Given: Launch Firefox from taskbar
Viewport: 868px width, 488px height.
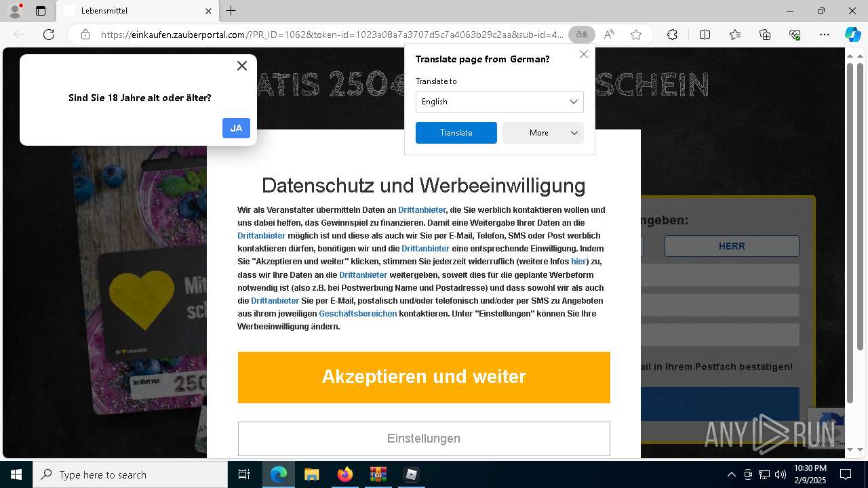Looking at the screenshot, I should [345, 474].
